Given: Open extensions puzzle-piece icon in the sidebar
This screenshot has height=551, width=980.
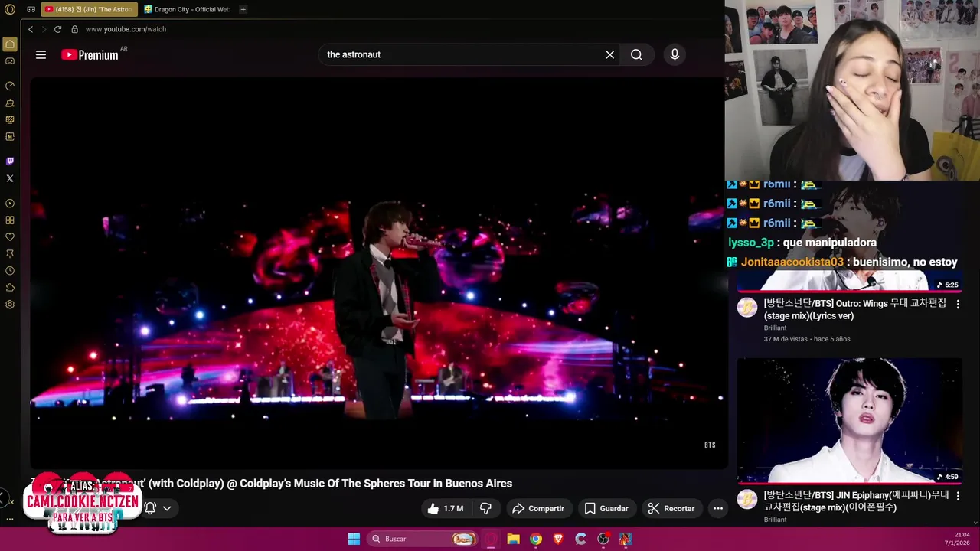Looking at the screenshot, I should coord(10,288).
